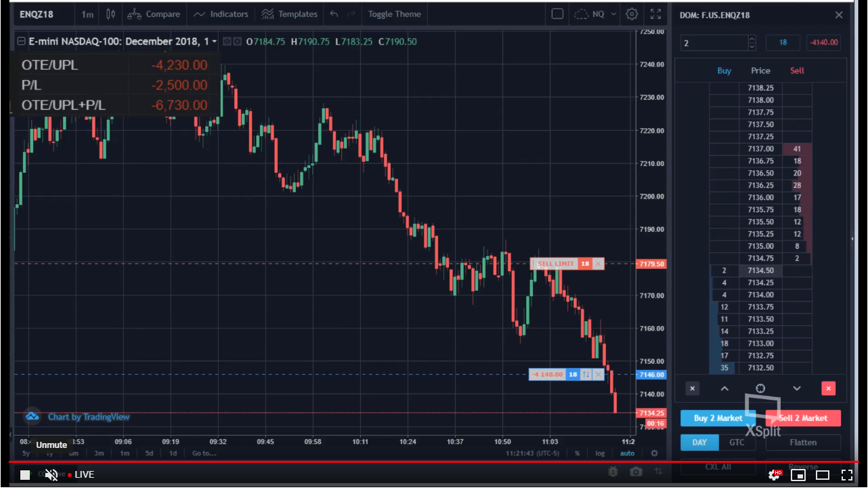This screenshot has width=868, height=492.
Task: Collapse the E-mini NASDAQ-100 legend
Action: [x=21, y=41]
